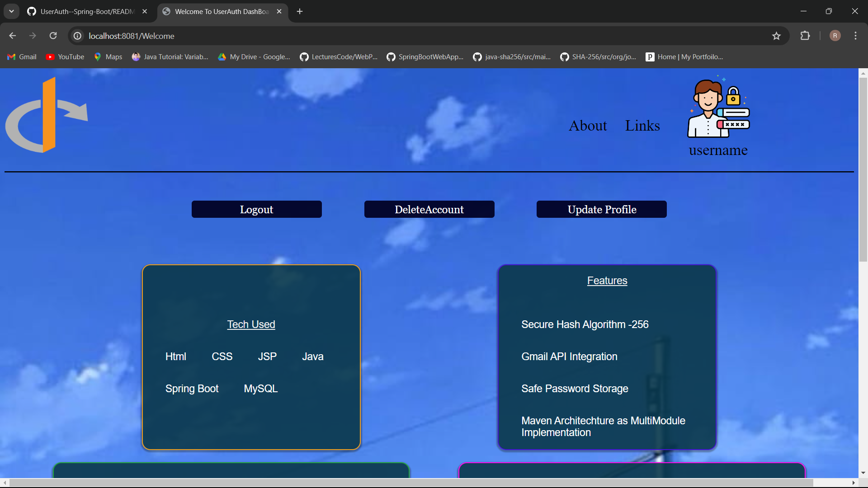View site information icon in address bar
The height and width of the screenshot is (488, 868).
pyautogui.click(x=78, y=36)
